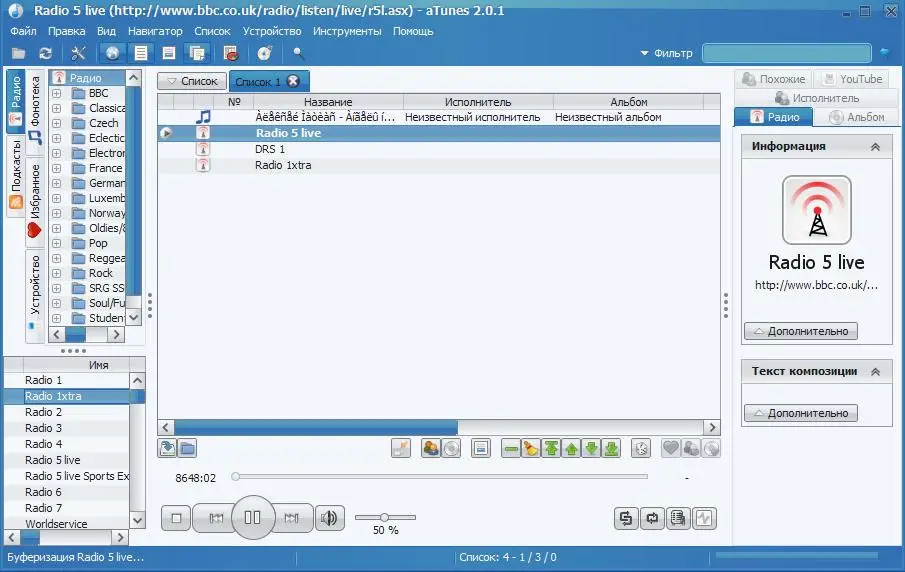Toggle the waveform normalization button
The height and width of the screenshot is (572, 905).
point(704,518)
